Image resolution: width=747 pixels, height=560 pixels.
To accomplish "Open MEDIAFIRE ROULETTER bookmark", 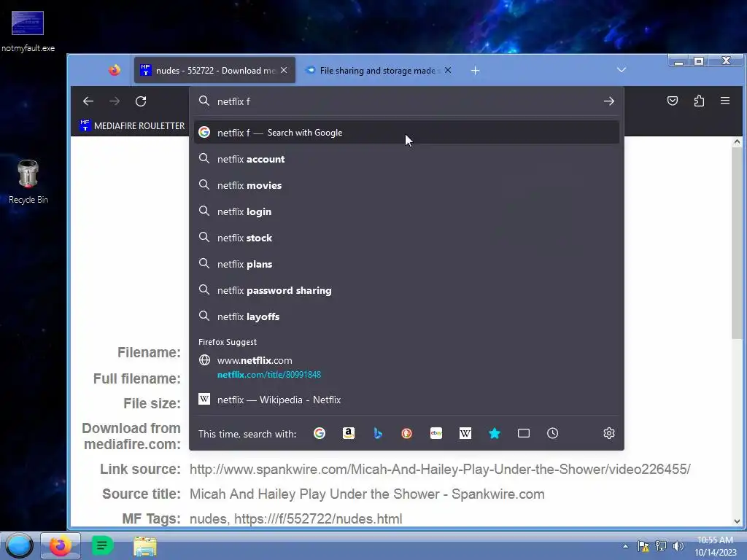I will [133, 125].
